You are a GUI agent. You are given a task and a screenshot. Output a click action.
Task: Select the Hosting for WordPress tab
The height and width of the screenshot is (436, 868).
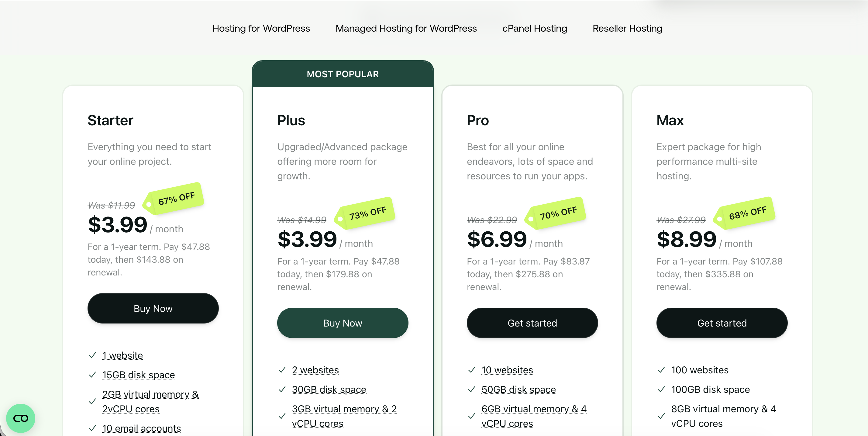261,28
